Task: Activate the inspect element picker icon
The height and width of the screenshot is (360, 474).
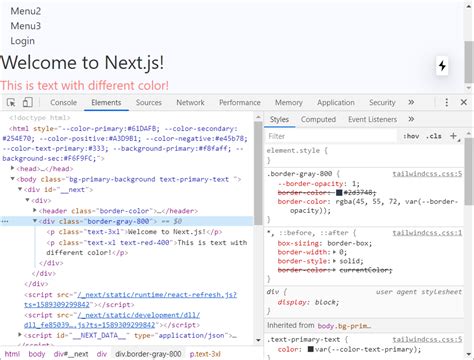Action: (x=11, y=102)
